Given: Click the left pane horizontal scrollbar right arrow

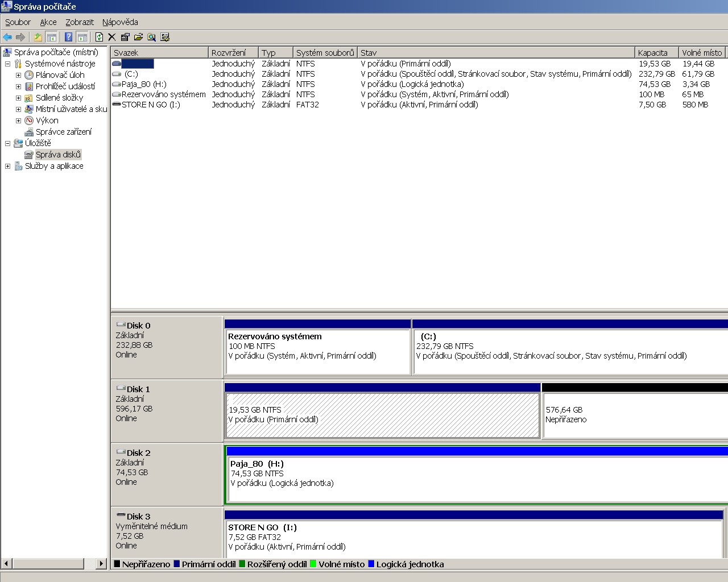Looking at the screenshot, I should pyautogui.click(x=101, y=564).
